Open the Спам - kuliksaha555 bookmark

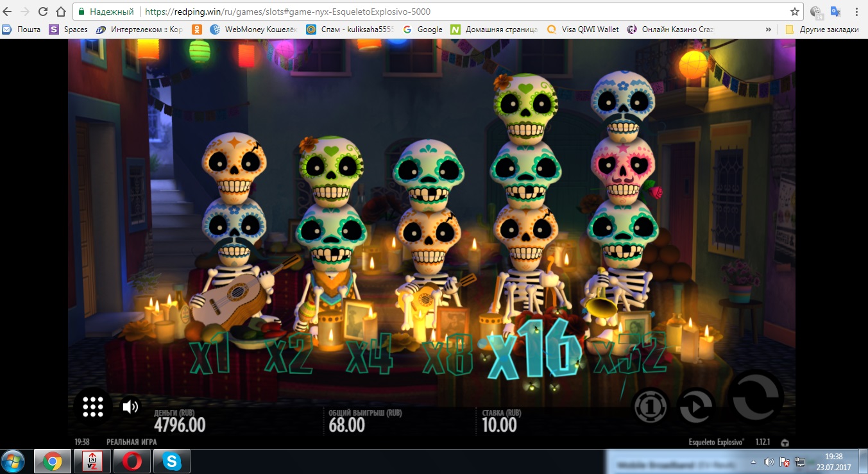click(x=351, y=30)
